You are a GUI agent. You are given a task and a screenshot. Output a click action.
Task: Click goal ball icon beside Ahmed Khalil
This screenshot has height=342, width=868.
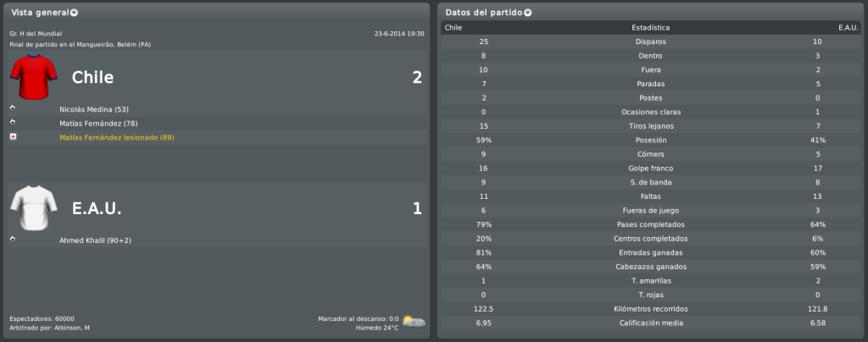click(x=13, y=240)
